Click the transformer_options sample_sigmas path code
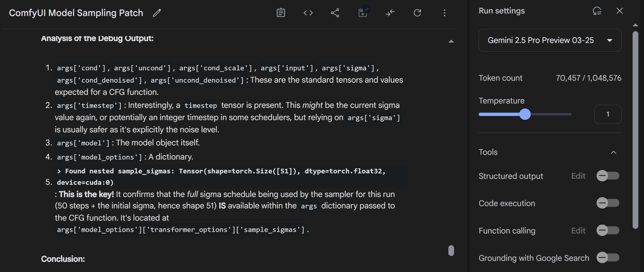Viewport: 644px width, 272px height. pyautogui.click(x=181, y=230)
